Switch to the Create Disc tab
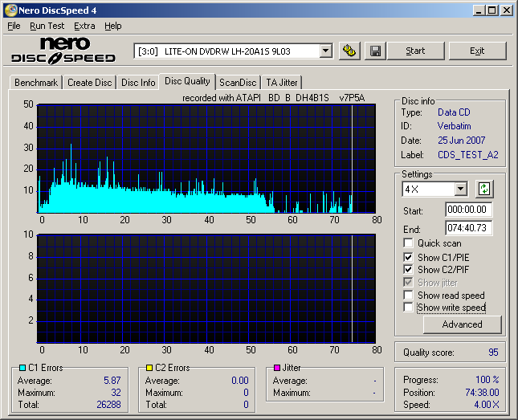 tap(89, 82)
